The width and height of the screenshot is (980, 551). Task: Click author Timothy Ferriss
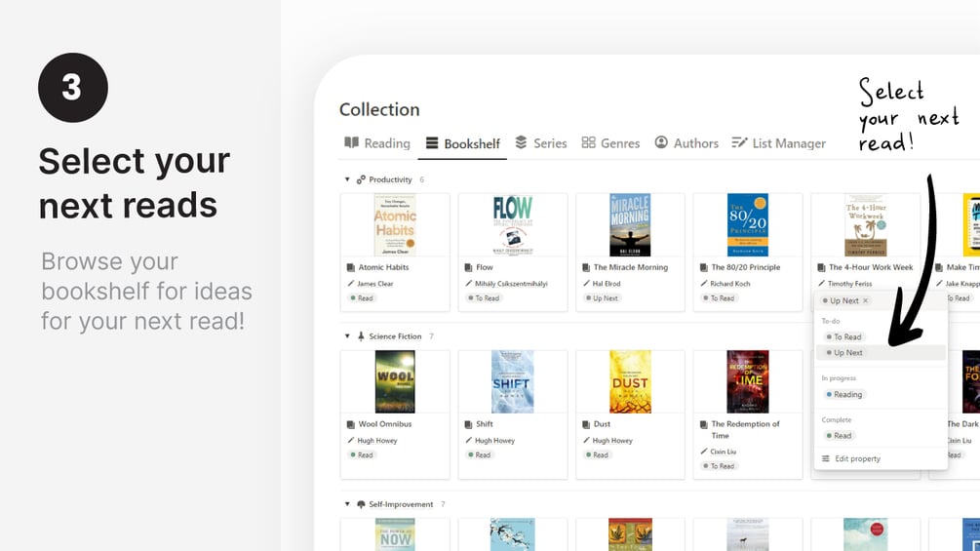(x=849, y=284)
